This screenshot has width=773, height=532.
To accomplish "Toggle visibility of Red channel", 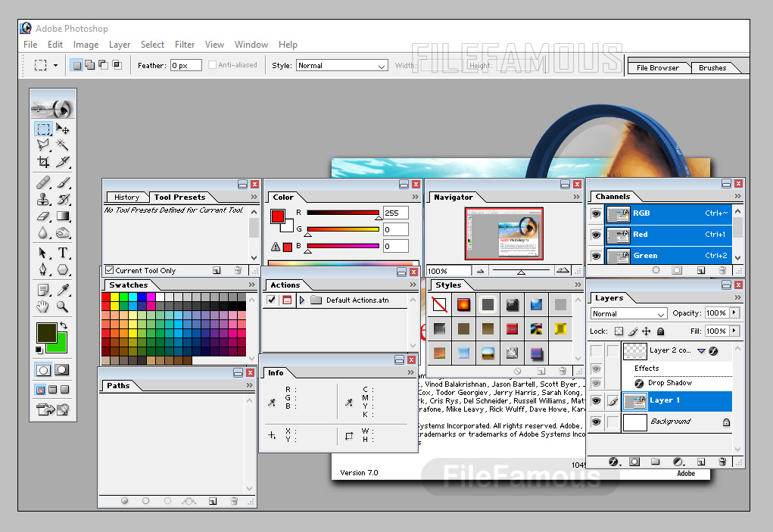I will pos(596,235).
